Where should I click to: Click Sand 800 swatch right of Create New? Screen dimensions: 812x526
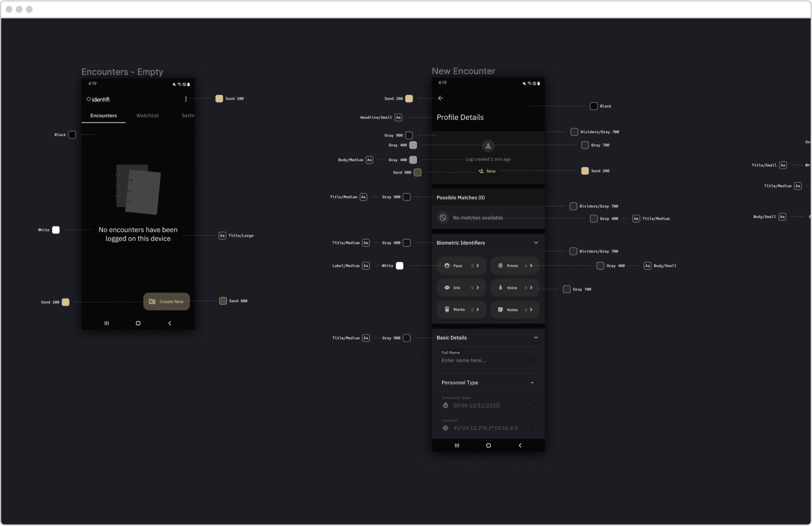[223, 301]
